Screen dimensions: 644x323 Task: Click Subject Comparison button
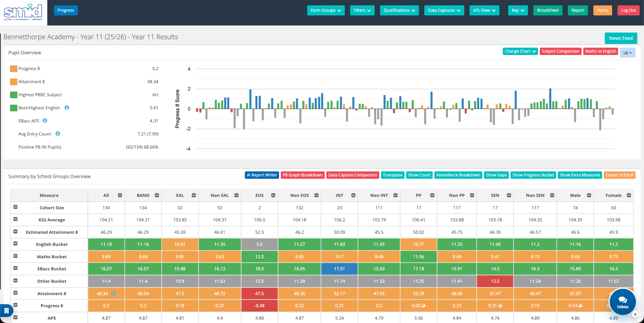[560, 51]
